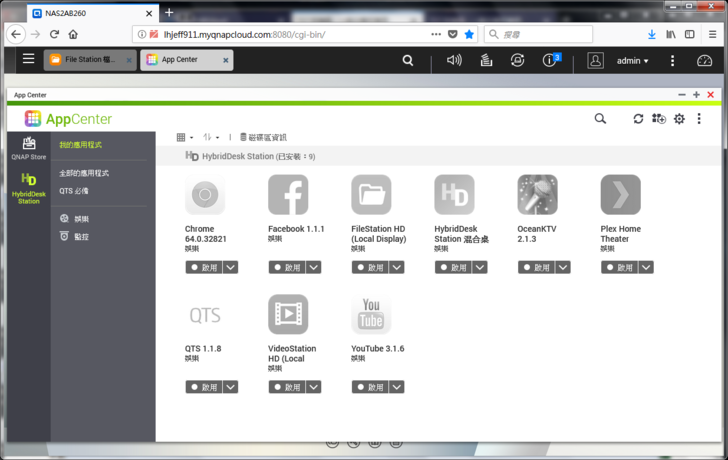728x460 pixels.
Task: Switch to App Center tab
Action: tap(187, 60)
